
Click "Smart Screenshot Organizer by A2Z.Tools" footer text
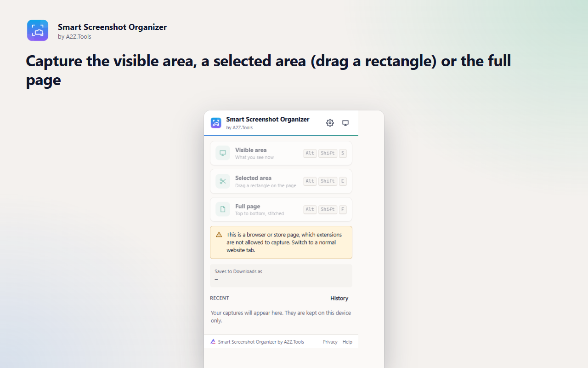pyautogui.click(x=261, y=342)
